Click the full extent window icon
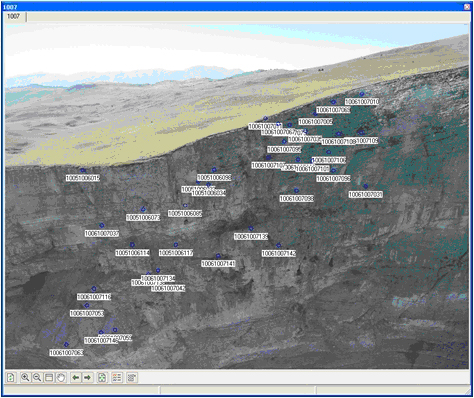474x398 pixels. [x=49, y=378]
